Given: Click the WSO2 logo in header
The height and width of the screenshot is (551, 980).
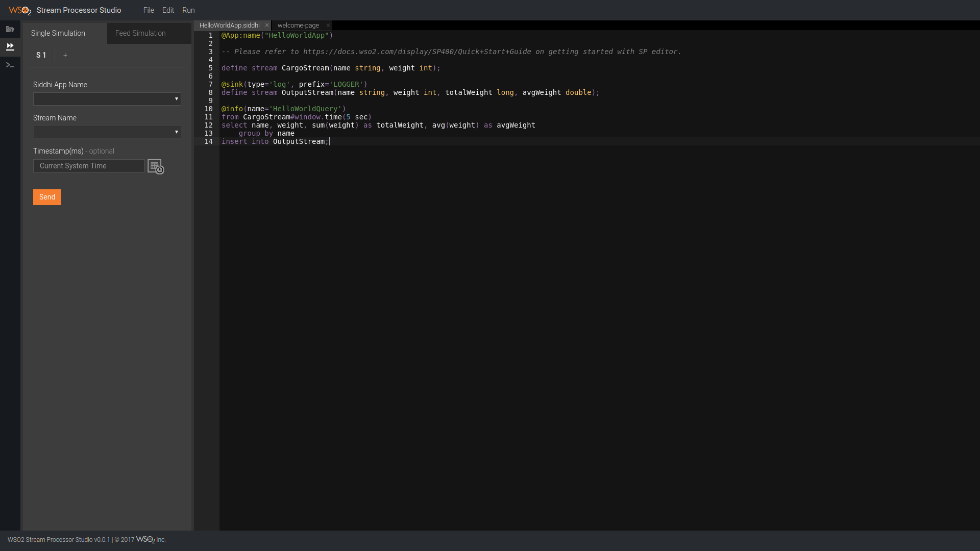Looking at the screenshot, I should tap(20, 10).
